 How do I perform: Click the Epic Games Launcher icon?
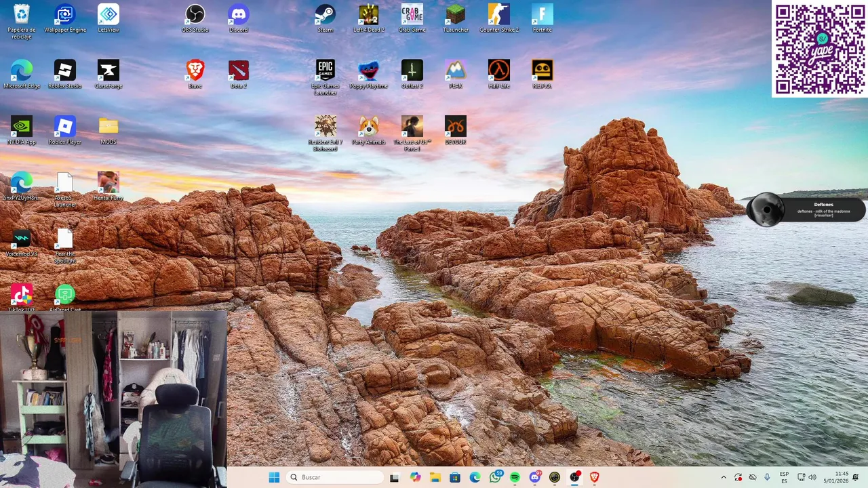pos(325,77)
